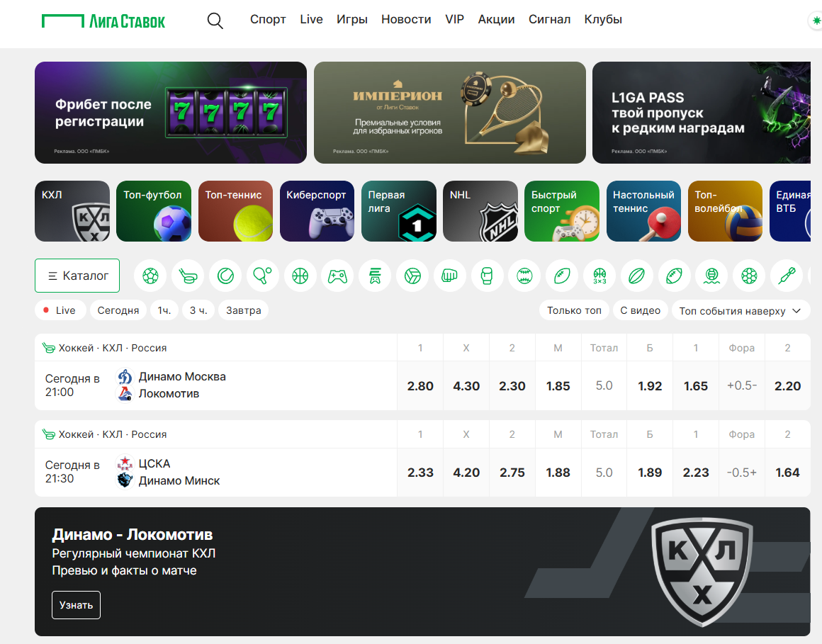Image resolution: width=822 pixels, height=644 pixels.
Task: Select the hockey sport filter icon
Action: [x=188, y=276]
